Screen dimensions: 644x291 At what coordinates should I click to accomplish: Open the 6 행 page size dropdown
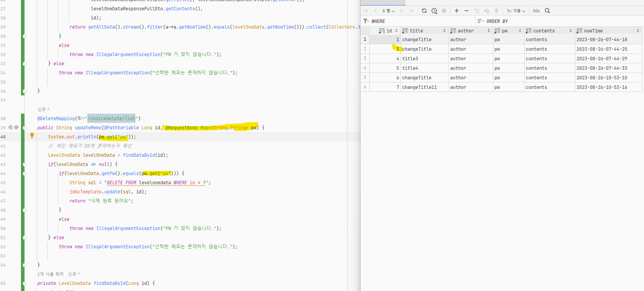point(388,11)
